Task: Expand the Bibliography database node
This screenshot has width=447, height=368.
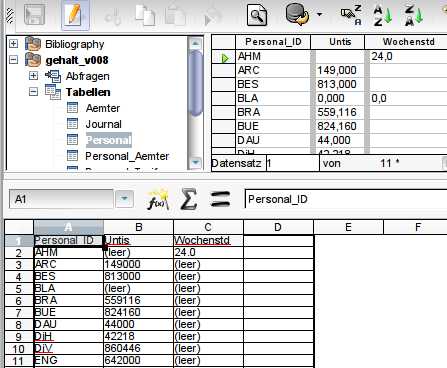Action: coord(13,44)
